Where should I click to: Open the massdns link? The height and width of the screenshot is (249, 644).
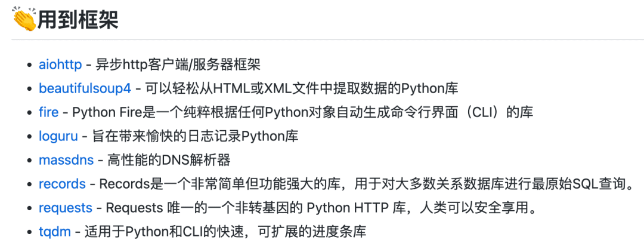pos(67,160)
